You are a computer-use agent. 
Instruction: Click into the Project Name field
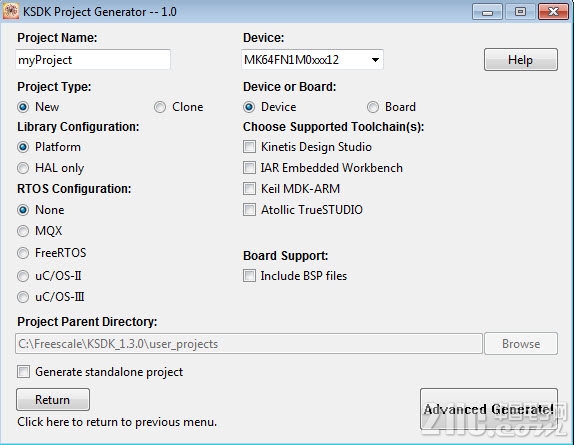[93, 59]
